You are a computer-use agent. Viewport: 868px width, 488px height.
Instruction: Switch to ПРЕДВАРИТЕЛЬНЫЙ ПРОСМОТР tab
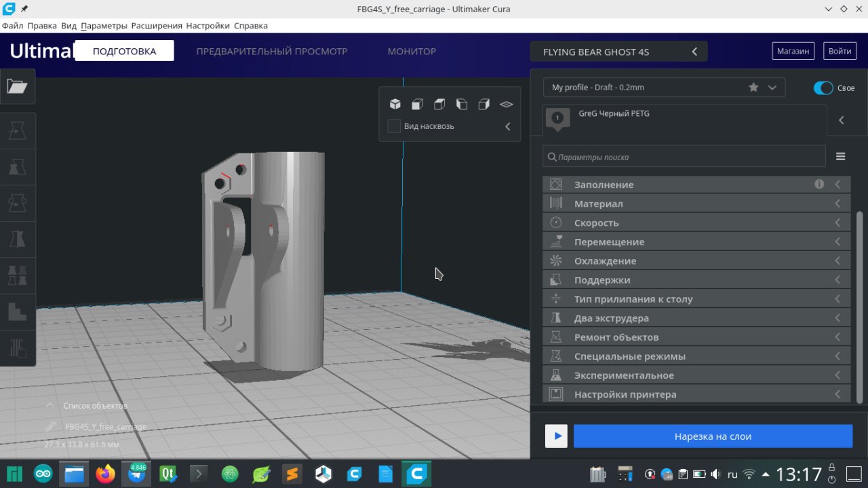pos(272,51)
